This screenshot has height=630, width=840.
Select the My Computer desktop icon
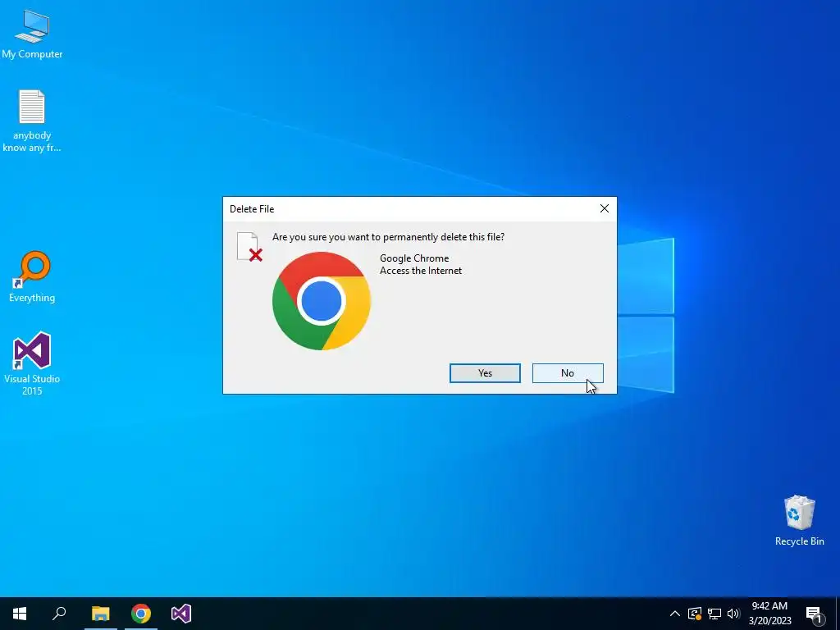(32, 34)
